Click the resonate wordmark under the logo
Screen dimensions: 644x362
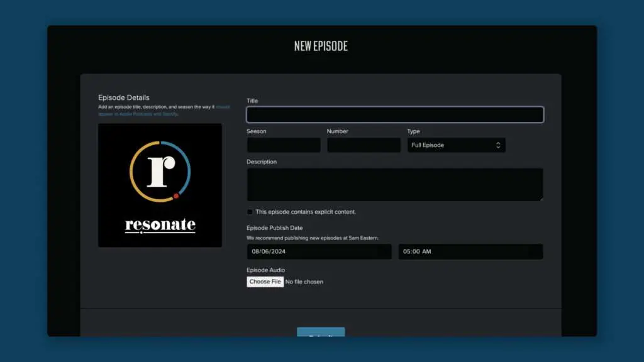160,225
